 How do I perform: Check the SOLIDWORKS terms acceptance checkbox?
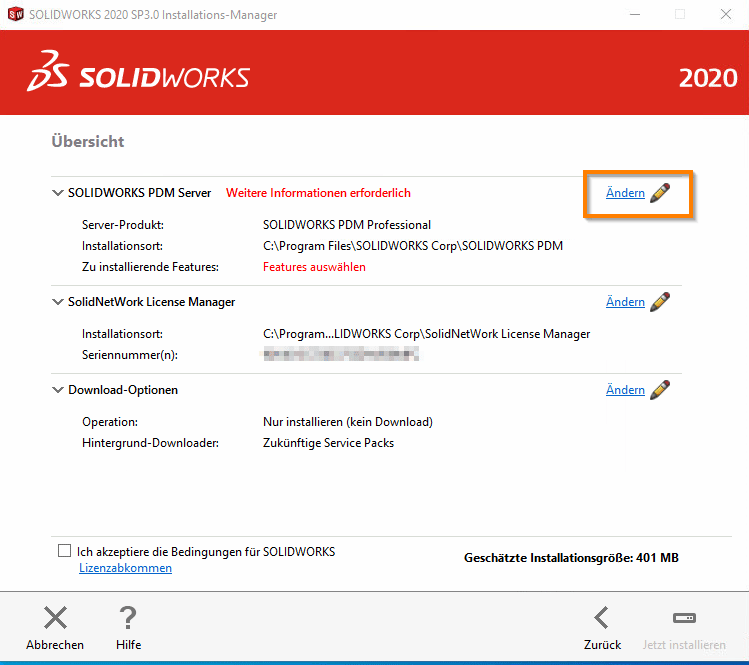[x=65, y=551]
